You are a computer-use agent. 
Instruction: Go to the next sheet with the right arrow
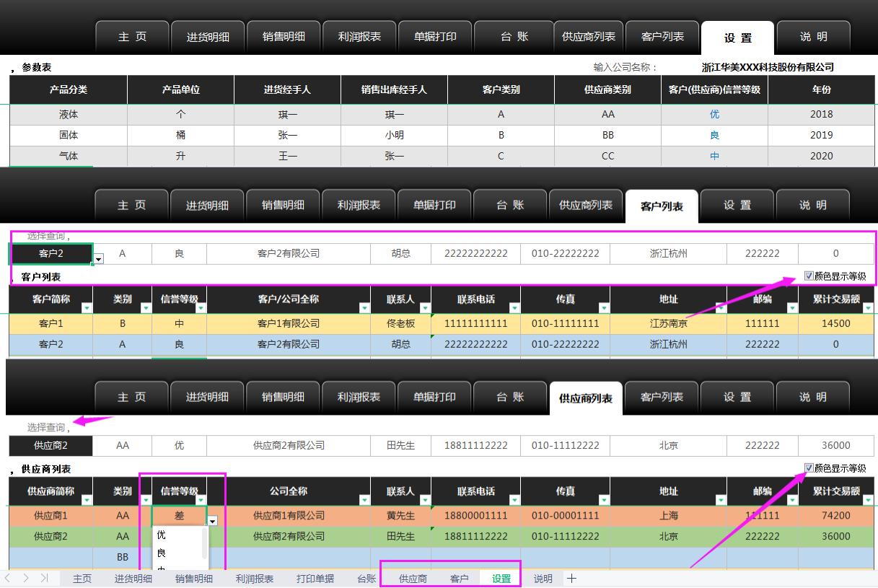pos(26,578)
